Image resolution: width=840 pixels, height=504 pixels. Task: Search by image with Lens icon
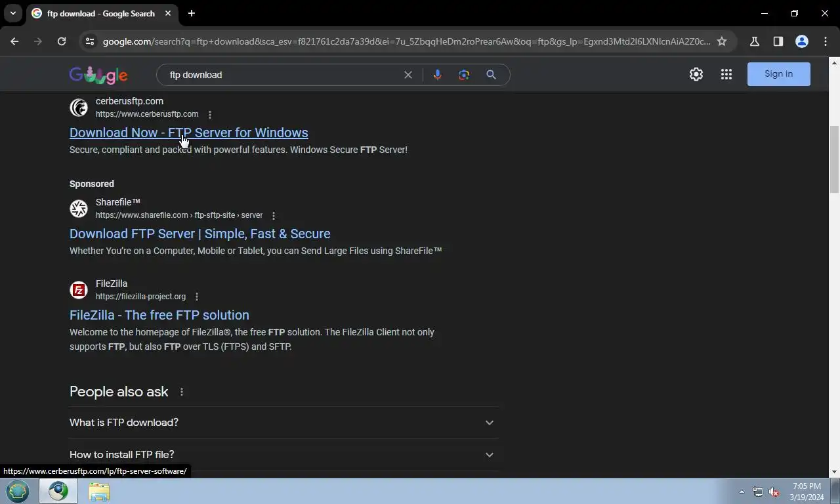coord(464,75)
